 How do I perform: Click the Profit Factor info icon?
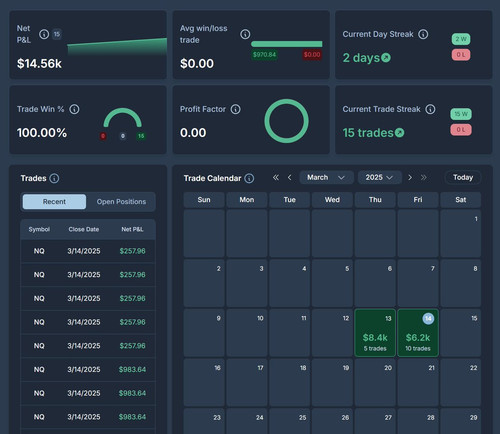click(236, 109)
